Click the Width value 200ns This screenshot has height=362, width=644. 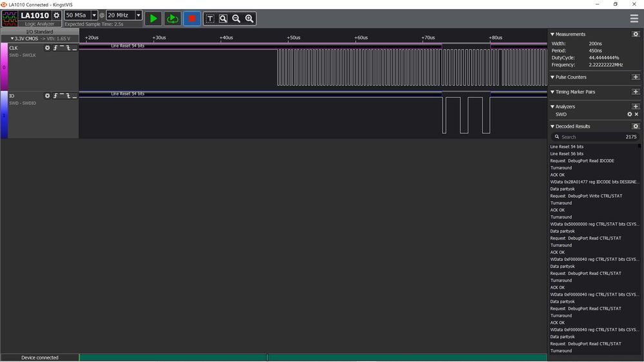pyautogui.click(x=595, y=44)
